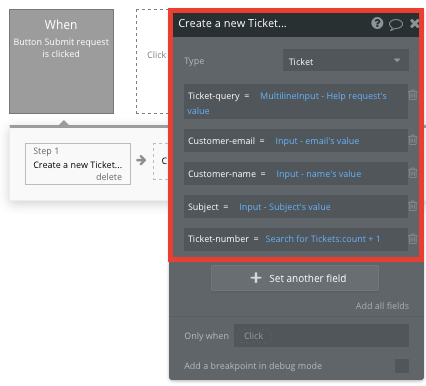Click the Set another field button

click(295, 278)
